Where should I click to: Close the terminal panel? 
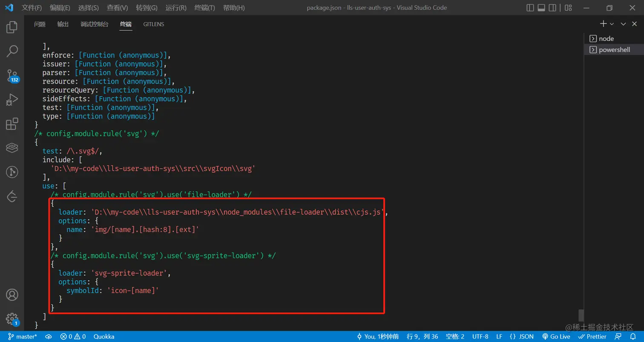pos(635,24)
